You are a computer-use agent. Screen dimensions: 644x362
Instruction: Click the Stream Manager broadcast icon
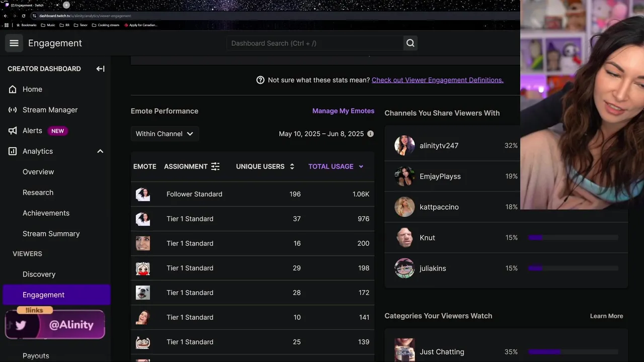(x=13, y=110)
